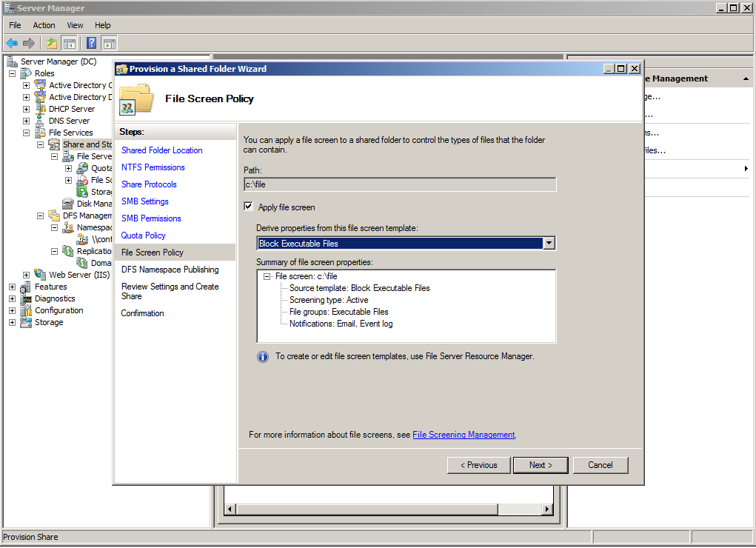Open the Action menu
The height and width of the screenshot is (548, 756).
[x=44, y=25]
